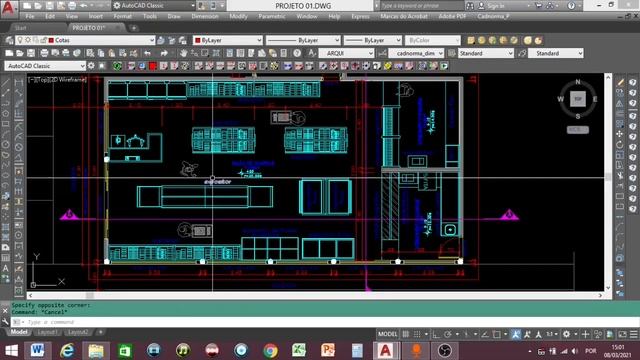Open the ARQUI text style dropdown

(346, 53)
